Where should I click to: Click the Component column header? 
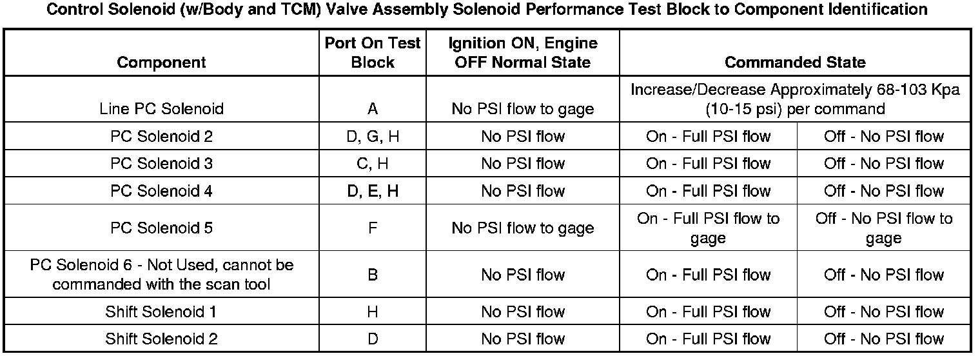click(x=161, y=63)
